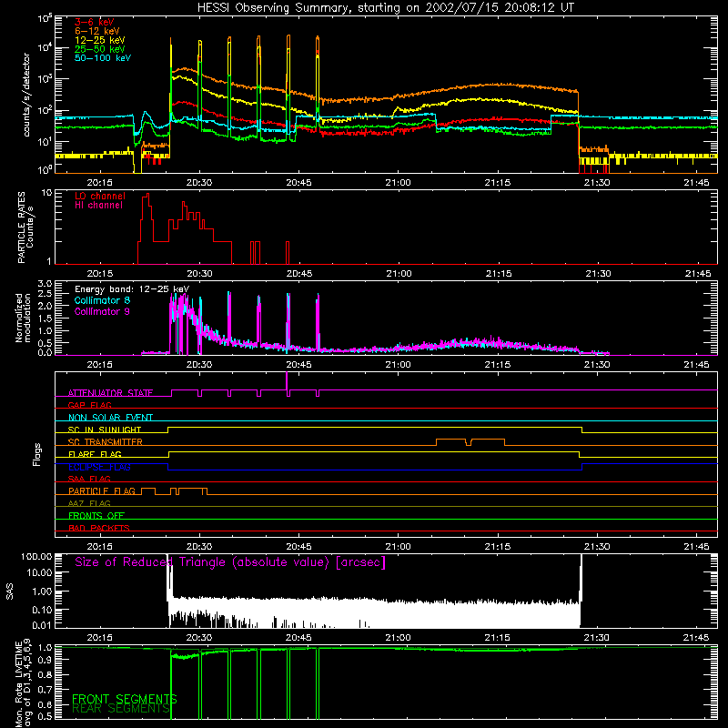The width and height of the screenshot is (728, 728).
Task: Click the Flags axis label
Action: click(37, 454)
